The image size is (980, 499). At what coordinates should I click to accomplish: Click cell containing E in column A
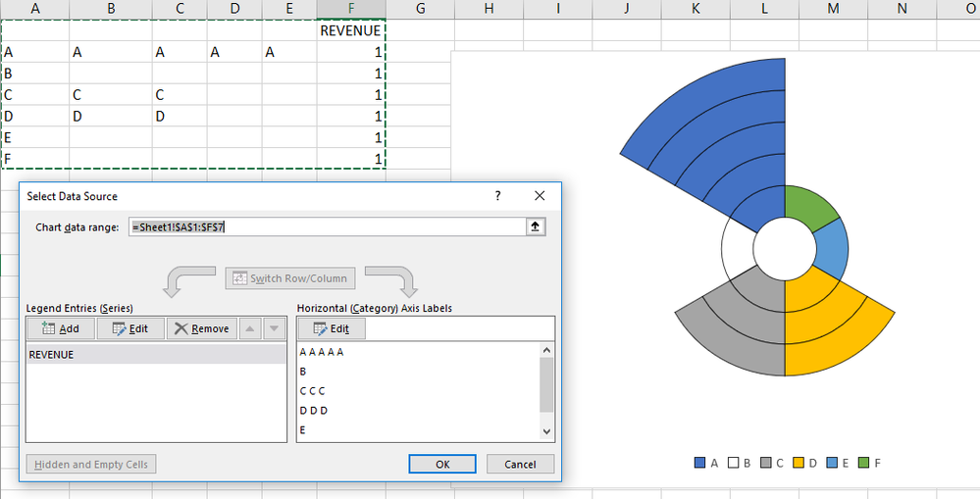tap(35, 137)
